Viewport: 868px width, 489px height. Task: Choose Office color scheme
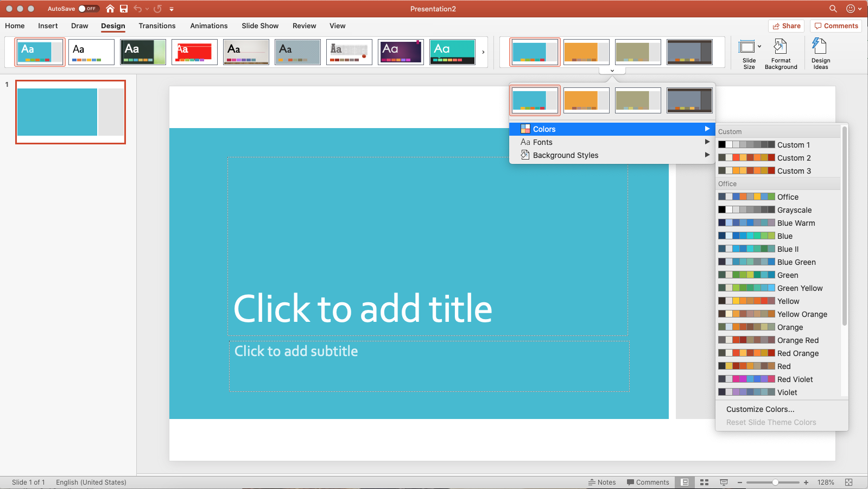778,197
